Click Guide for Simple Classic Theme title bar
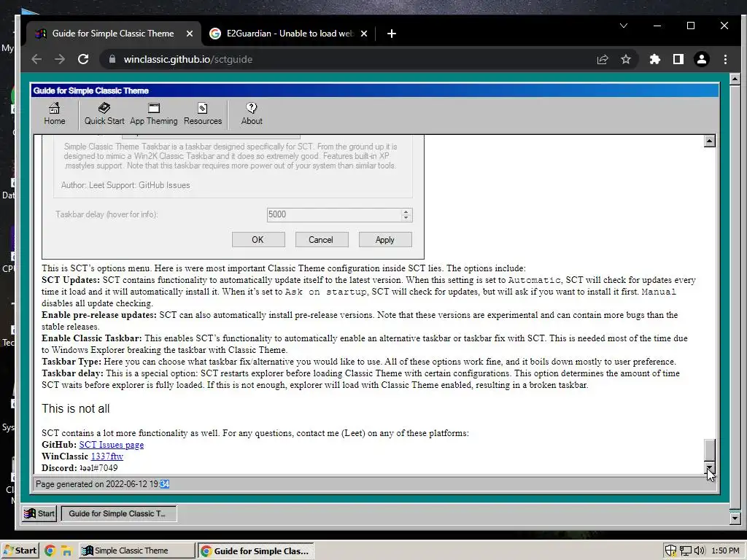 374,90
